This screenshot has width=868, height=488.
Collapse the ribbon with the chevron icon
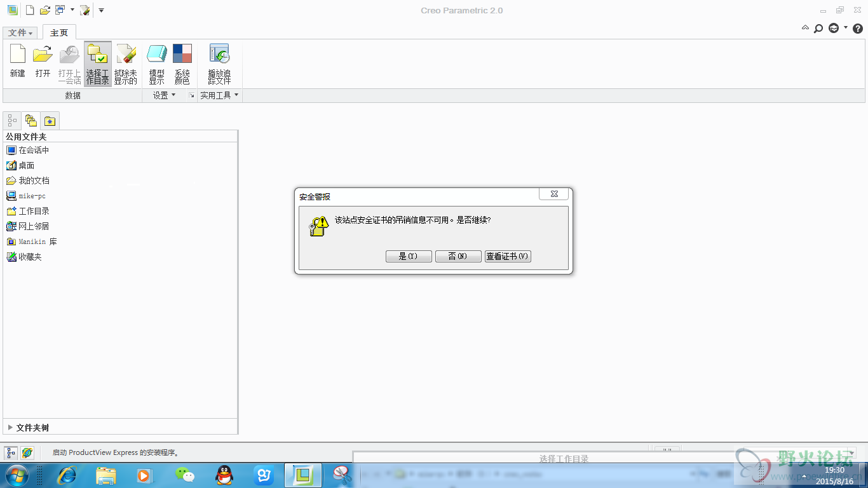click(x=805, y=28)
